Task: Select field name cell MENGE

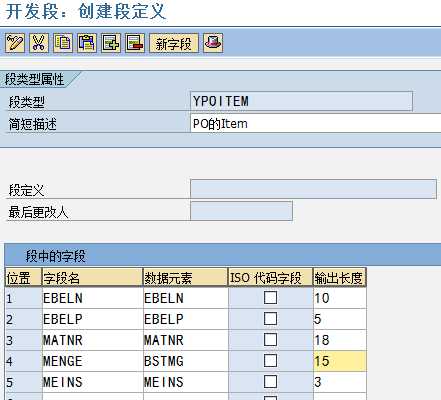Action: click(x=92, y=361)
